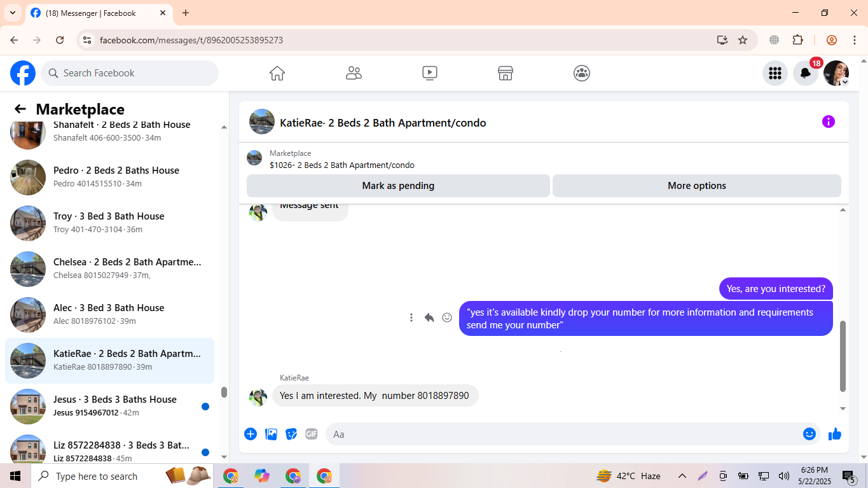Open conversation information (i) icon
The width and height of the screenshot is (868, 488).
(828, 122)
